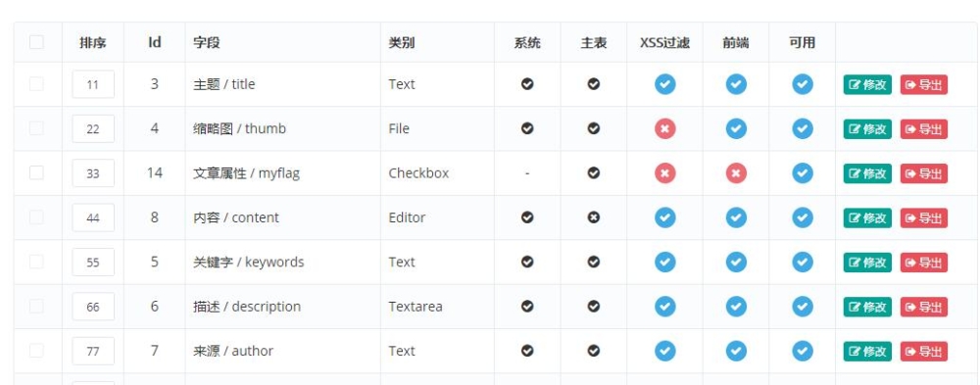
Task: Click 系统 check icon for thumb row
Action: pyautogui.click(x=527, y=128)
